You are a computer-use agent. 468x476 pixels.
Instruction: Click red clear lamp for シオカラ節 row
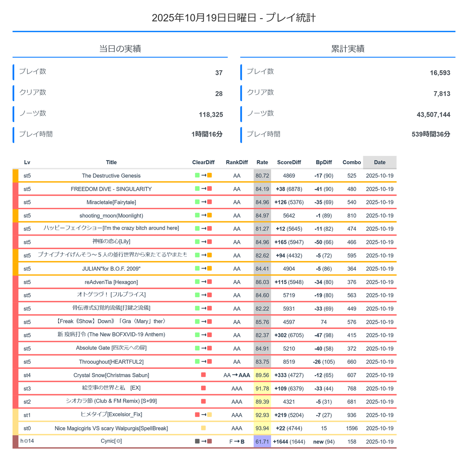(204, 401)
